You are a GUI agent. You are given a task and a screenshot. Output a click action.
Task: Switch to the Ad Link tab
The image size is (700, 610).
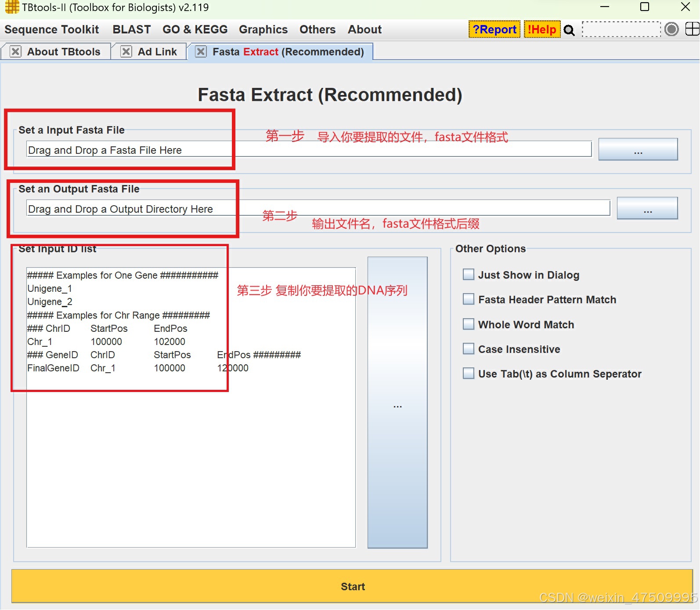(x=157, y=52)
